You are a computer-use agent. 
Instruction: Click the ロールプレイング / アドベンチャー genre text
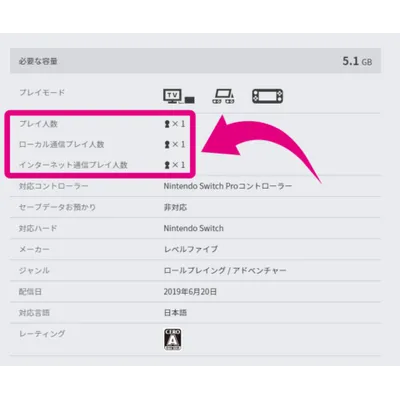(225, 270)
